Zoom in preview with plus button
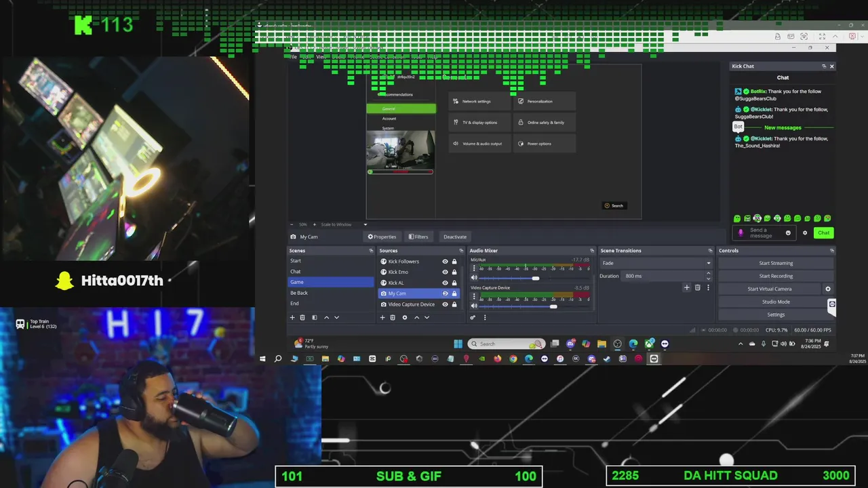The width and height of the screenshot is (868, 488). click(315, 224)
